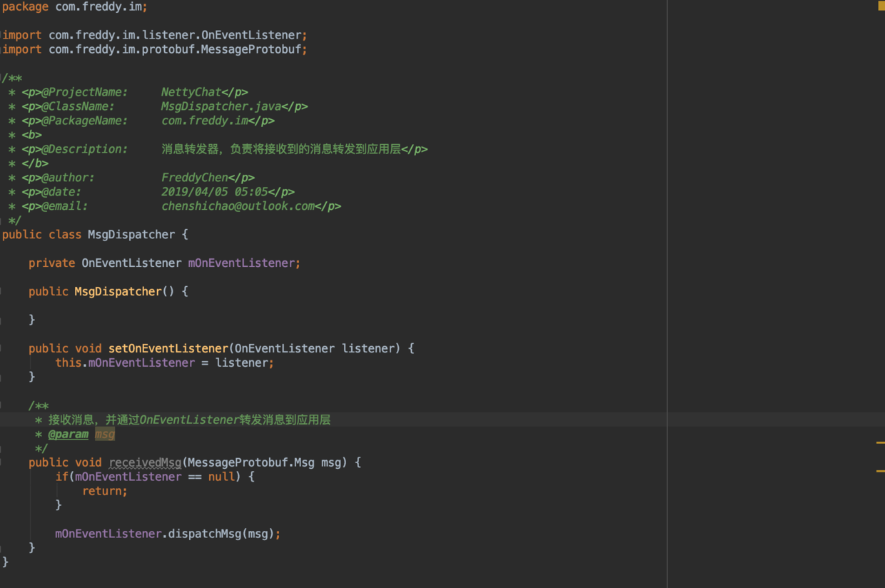Click the upper yellow warning stripe marker

click(x=881, y=443)
